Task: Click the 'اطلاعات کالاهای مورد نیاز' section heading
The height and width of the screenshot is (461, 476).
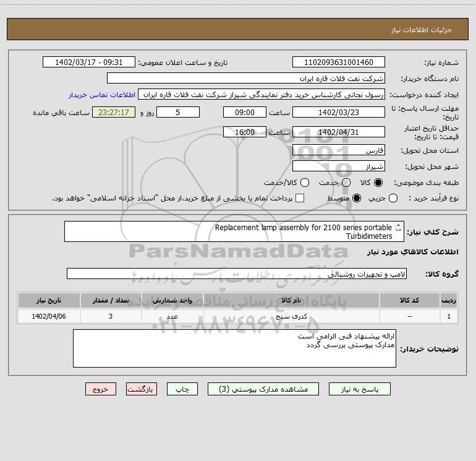Action: (413, 252)
